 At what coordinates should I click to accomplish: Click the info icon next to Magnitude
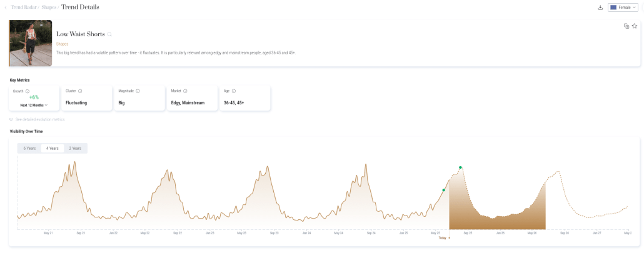click(137, 91)
